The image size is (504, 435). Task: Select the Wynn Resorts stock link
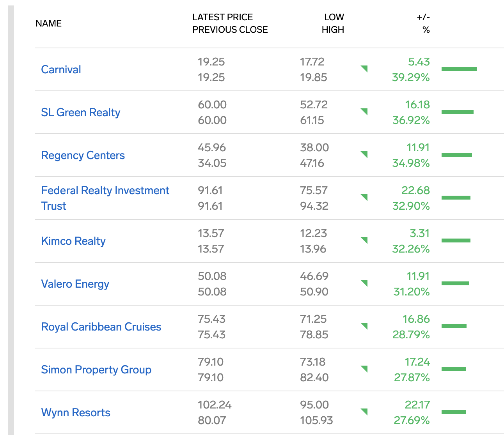[x=76, y=412]
